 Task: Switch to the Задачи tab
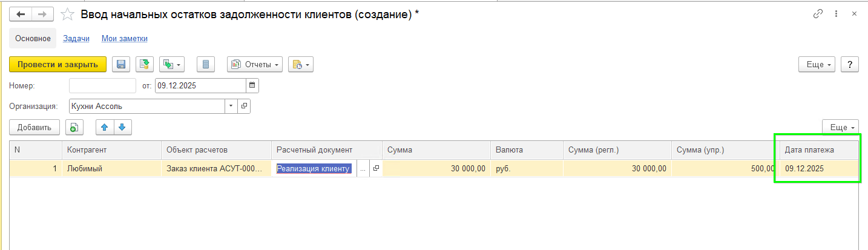point(76,38)
